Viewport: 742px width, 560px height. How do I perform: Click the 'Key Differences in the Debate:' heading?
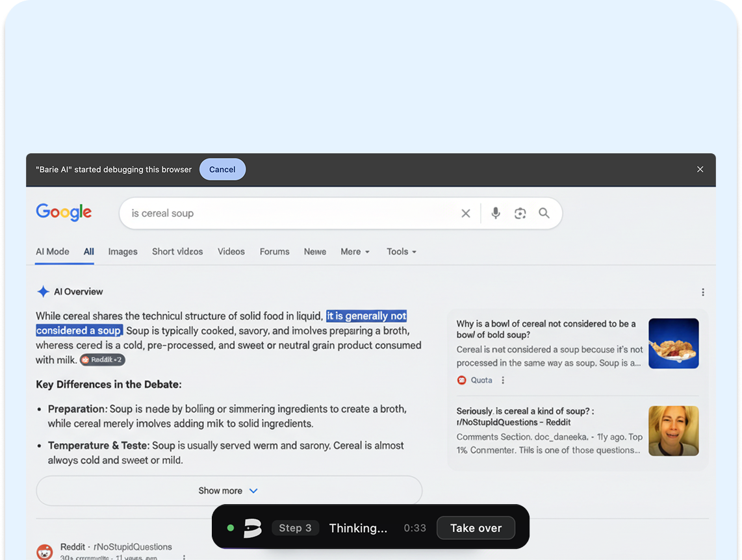click(x=109, y=385)
